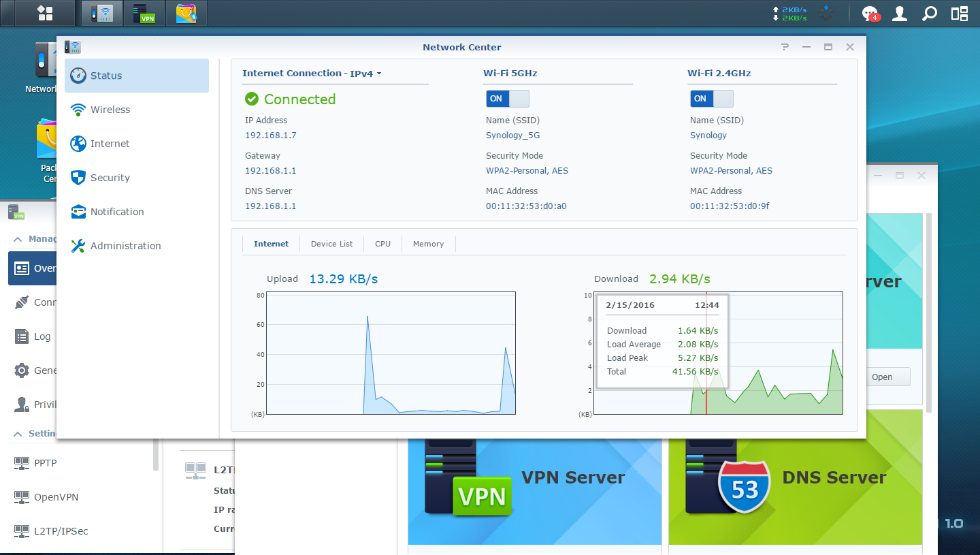Collapse the Manage group in VPN Server
The image size is (980, 555).
(x=18, y=239)
